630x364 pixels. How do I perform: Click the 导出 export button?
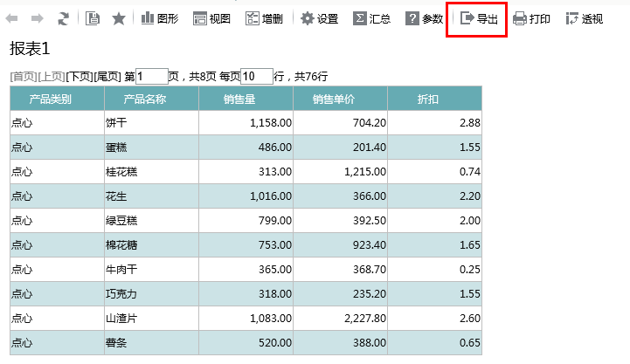coord(479,18)
